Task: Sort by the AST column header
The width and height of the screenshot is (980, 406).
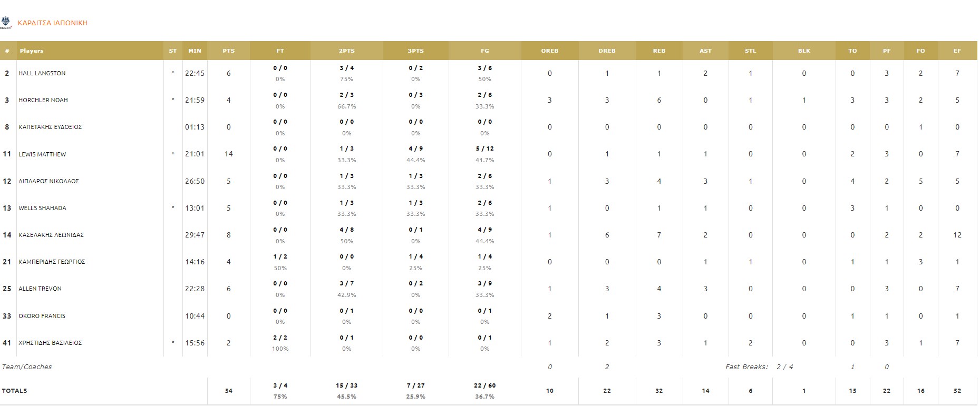Action: (705, 51)
